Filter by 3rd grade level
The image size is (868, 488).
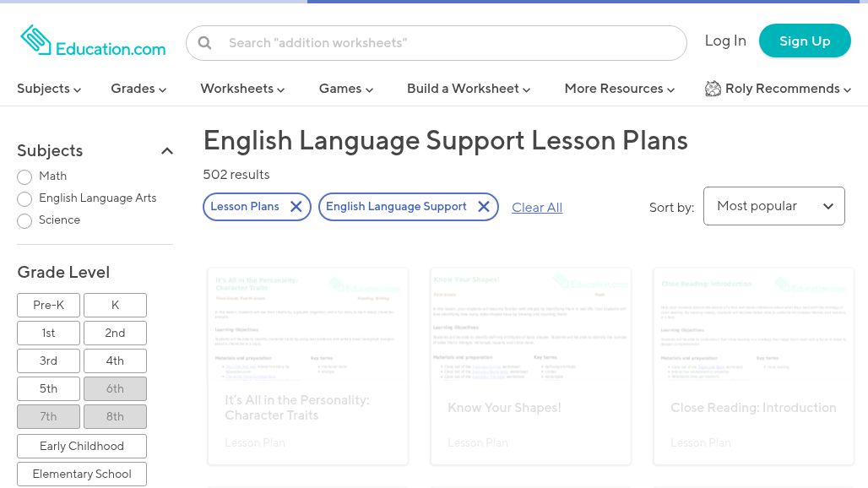48,361
